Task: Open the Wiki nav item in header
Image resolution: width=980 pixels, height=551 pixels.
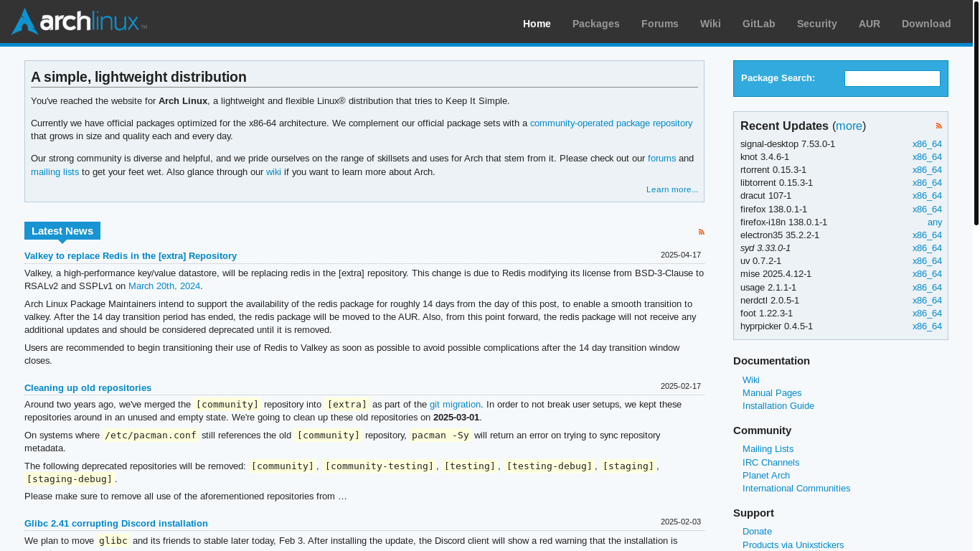Action: 710,24
